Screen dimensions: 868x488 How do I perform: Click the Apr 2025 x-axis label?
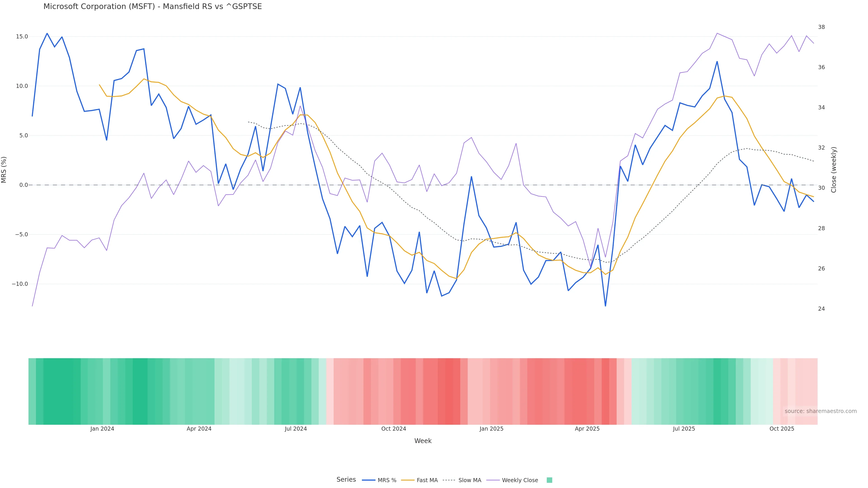[587, 429]
